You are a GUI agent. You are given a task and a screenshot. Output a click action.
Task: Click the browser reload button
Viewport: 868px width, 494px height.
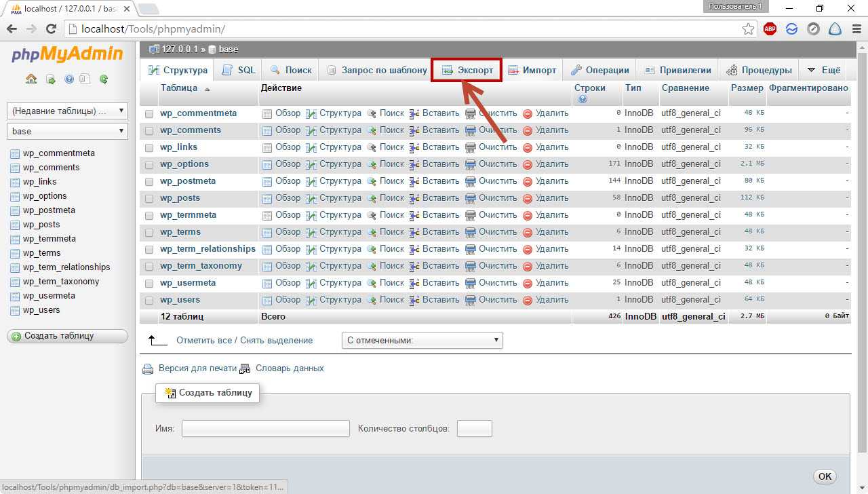[x=51, y=29]
